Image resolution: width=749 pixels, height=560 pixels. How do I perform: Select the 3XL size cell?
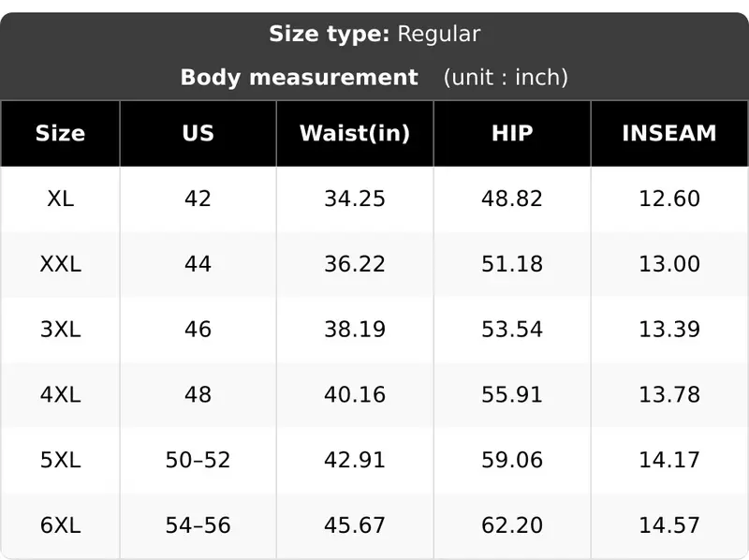click(x=60, y=330)
